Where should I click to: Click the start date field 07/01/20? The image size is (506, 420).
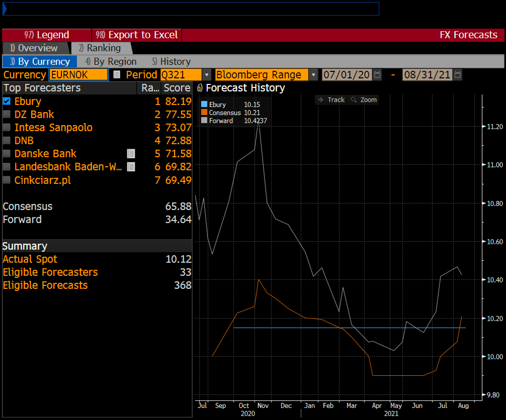click(x=347, y=75)
